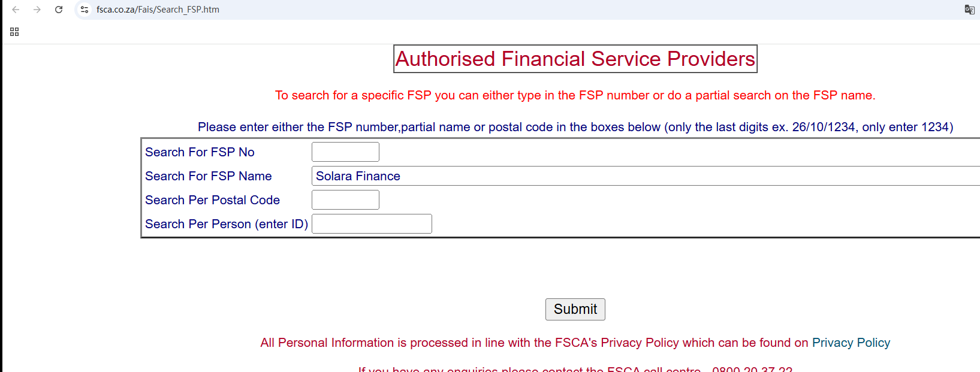Click 'Search Per Person (enter ID)' label
Screen dimensions: 980x372
[226, 224]
